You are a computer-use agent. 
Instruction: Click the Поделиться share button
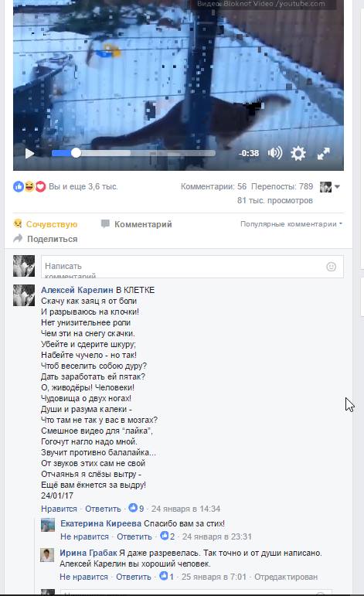pos(46,239)
